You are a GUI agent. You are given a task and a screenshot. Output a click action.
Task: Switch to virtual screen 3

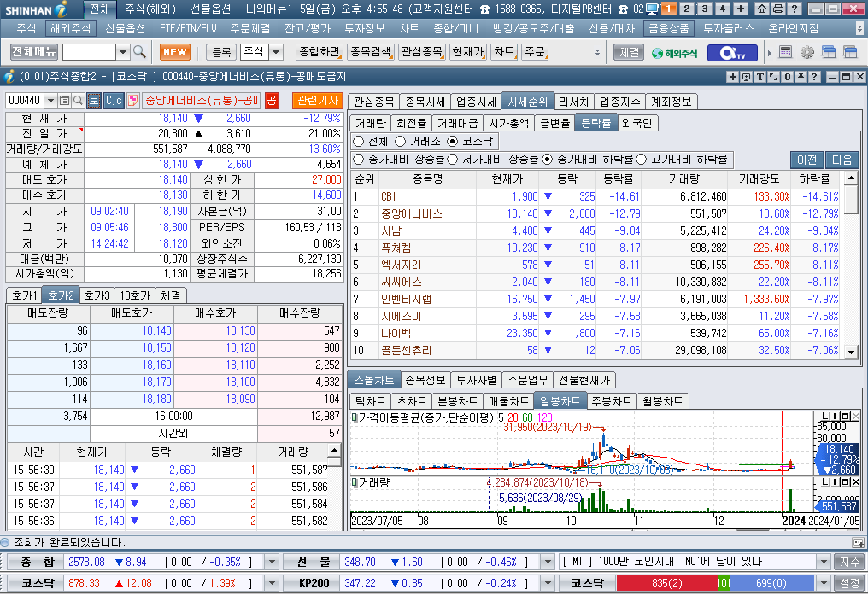704,9
